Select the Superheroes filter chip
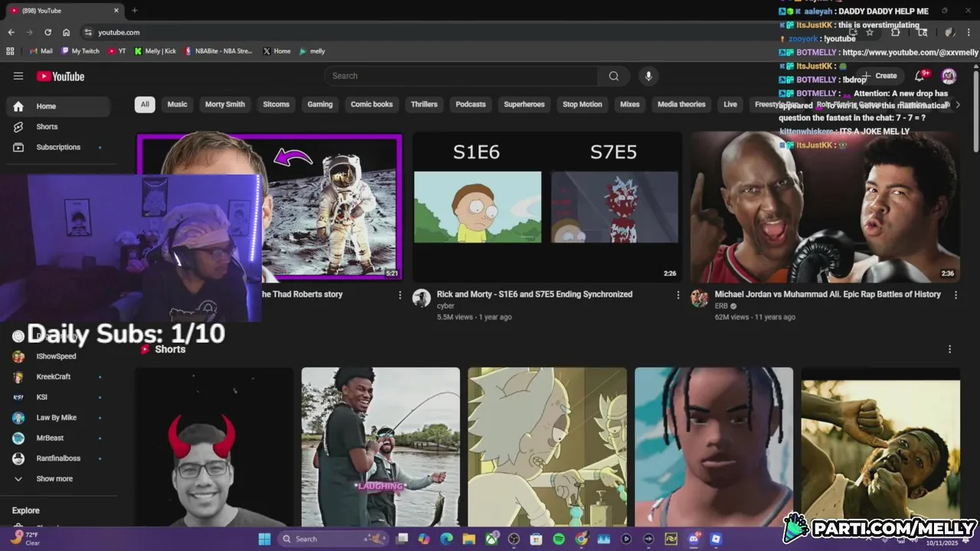 pos(524,104)
